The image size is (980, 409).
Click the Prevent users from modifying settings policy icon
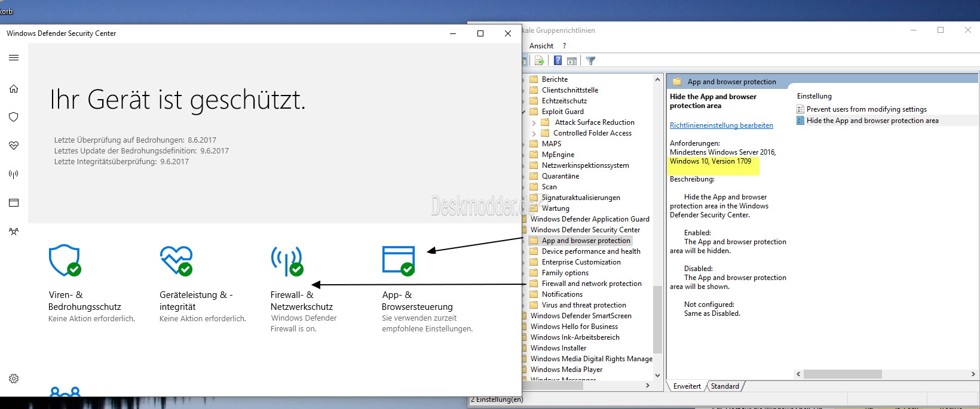click(801, 109)
